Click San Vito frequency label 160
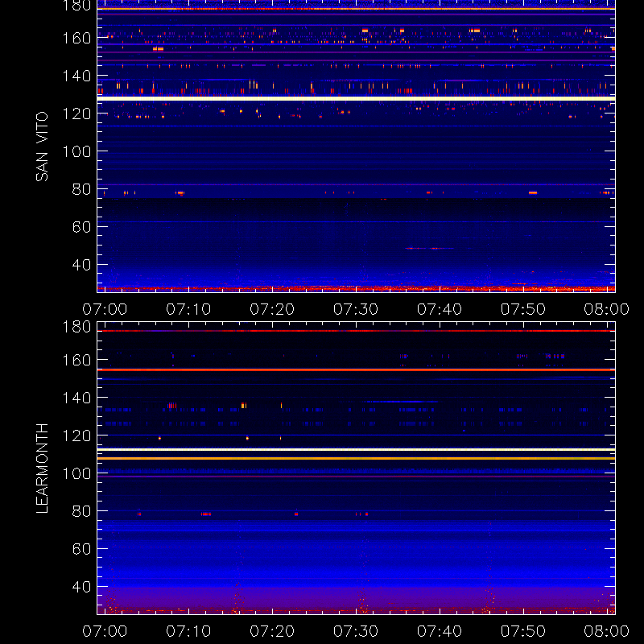The height and width of the screenshot is (644, 644). [76, 38]
